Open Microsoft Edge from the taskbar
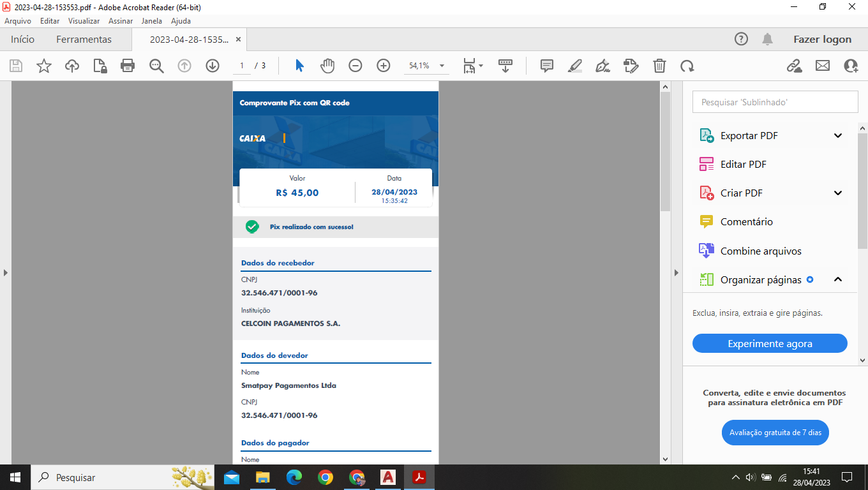The width and height of the screenshot is (868, 490). tap(294, 477)
